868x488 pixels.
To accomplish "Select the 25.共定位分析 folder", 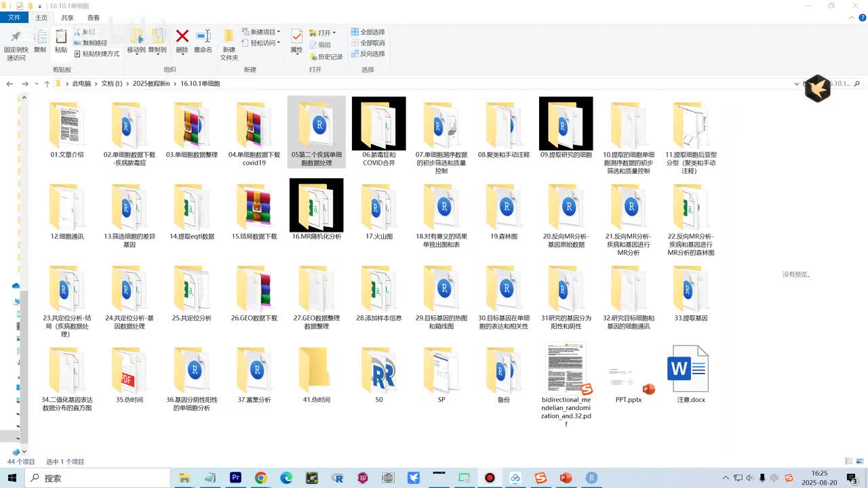I will click(192, 292).
